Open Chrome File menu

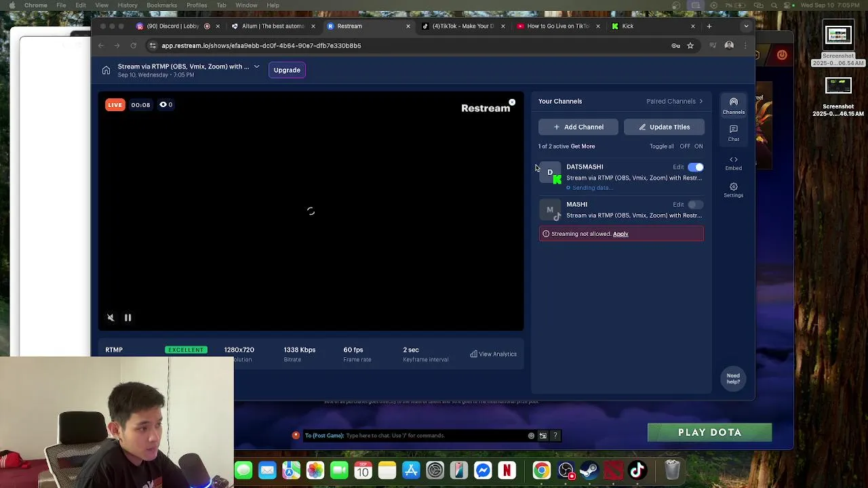tap(61, 5)
